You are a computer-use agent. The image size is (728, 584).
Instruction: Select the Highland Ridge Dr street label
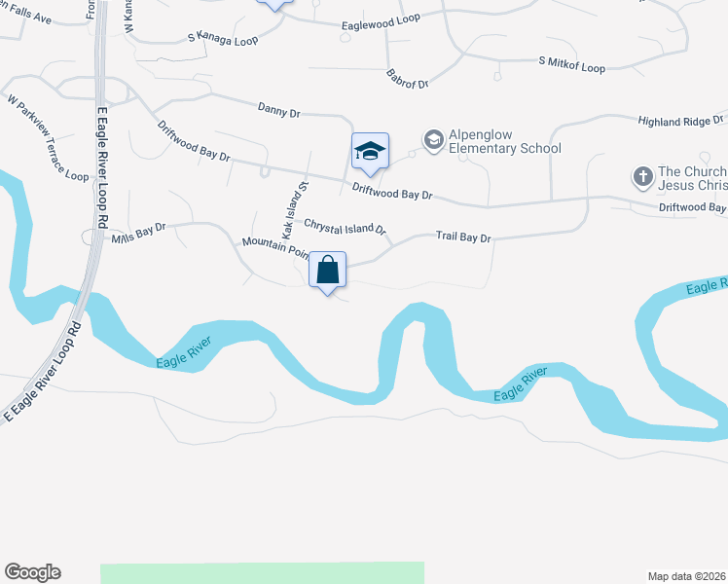tap(680, 121)
